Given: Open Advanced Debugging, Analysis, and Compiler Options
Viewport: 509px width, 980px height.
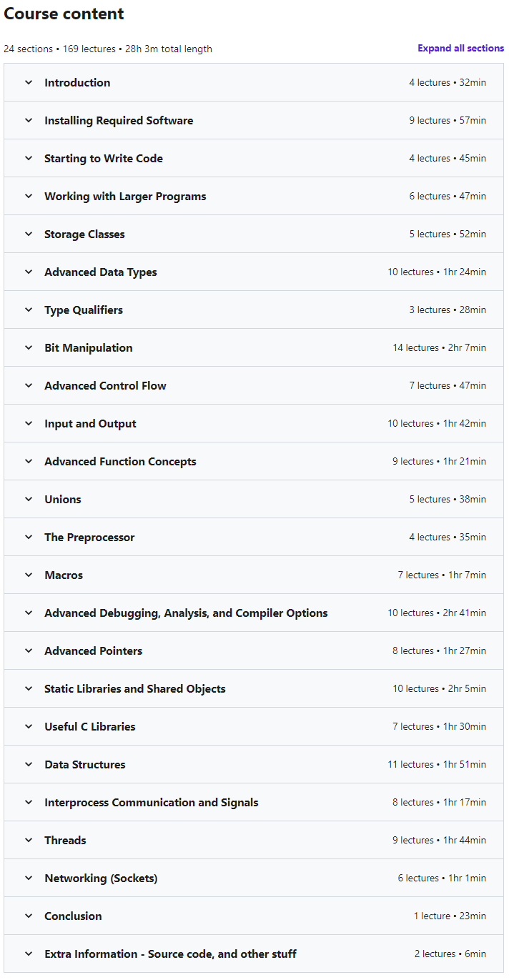Looking at the screenshot, I should click(254, 613).
